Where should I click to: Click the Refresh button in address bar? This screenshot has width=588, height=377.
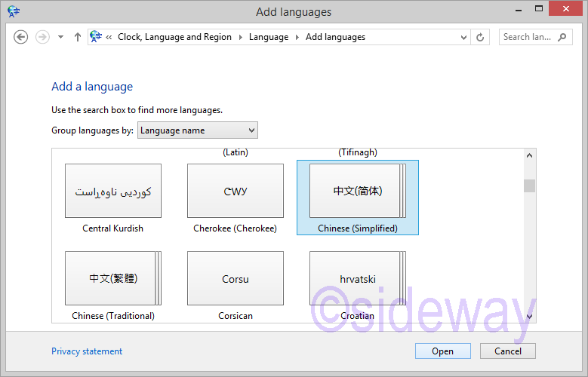[480, 37]
